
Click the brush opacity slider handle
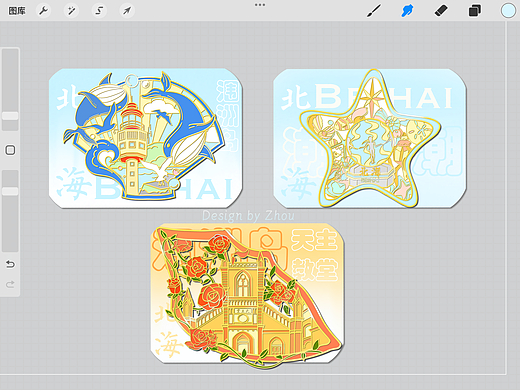pyautogui.click(x=10, y=191)
